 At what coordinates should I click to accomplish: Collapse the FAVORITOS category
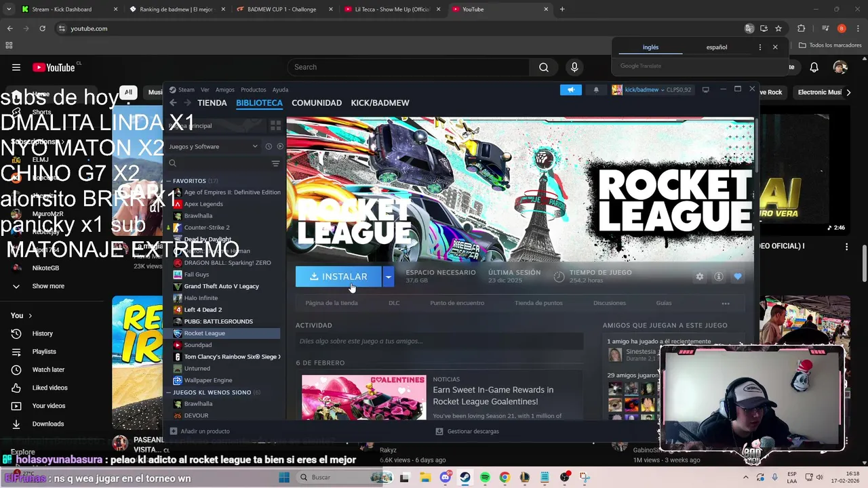pyautogui.click(x=189, y=181)
